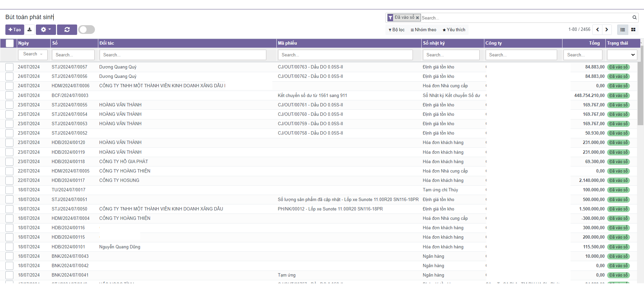
Task: Click the download/export icon button
Action: (x=30, y=30)
